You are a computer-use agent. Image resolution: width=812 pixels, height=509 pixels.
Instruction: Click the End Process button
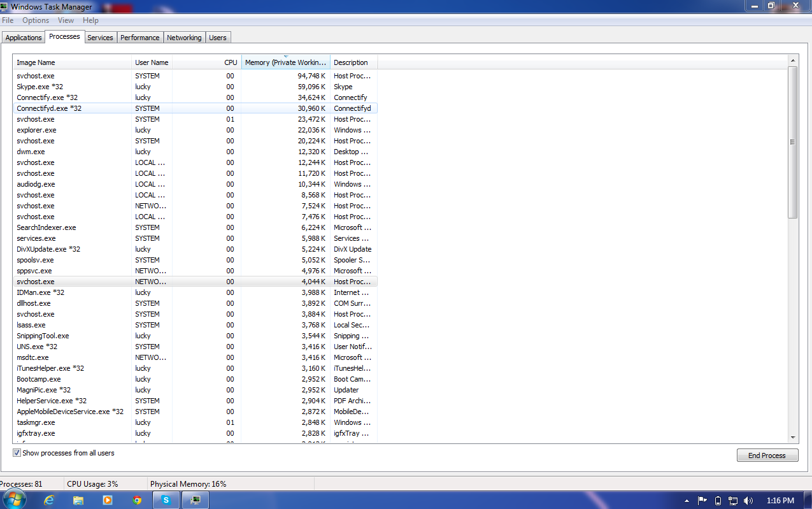point(767,455)
